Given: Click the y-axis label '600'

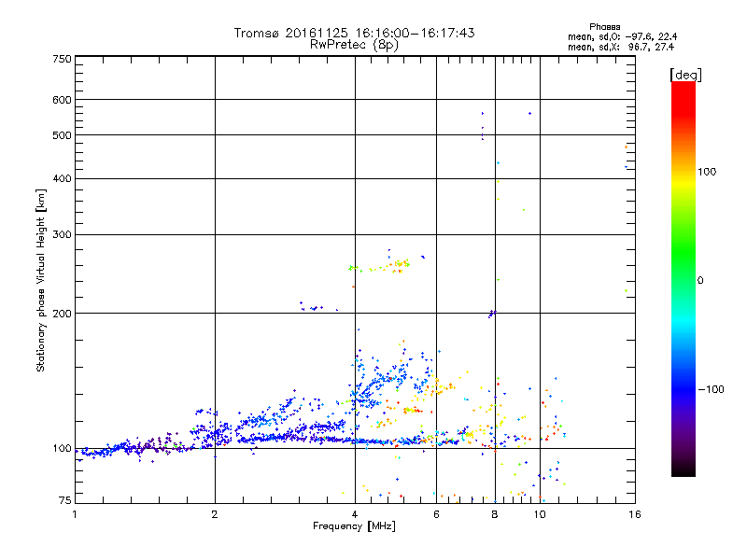Looking at the screenshot, I should [62, 100].
